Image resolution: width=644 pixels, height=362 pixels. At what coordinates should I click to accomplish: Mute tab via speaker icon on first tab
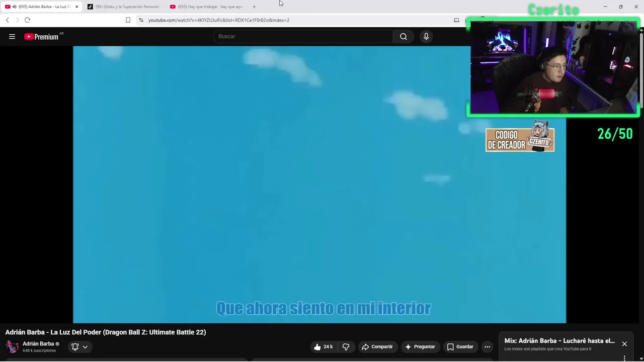pos(14,7)
